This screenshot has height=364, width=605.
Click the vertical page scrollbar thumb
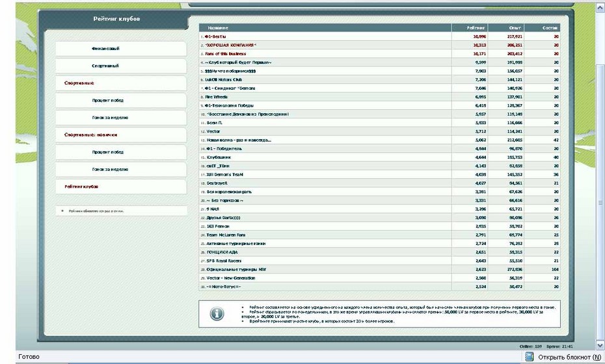600,202
